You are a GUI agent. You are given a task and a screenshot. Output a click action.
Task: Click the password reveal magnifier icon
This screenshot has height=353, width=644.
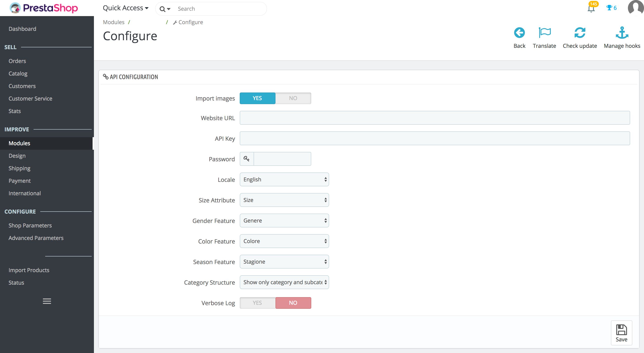tap(247, 159)
